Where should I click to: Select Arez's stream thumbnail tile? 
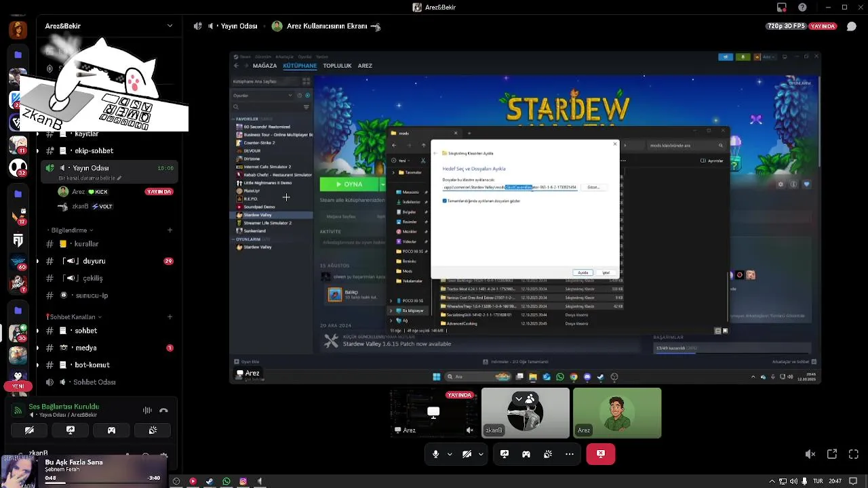click(x=433, y=413)
